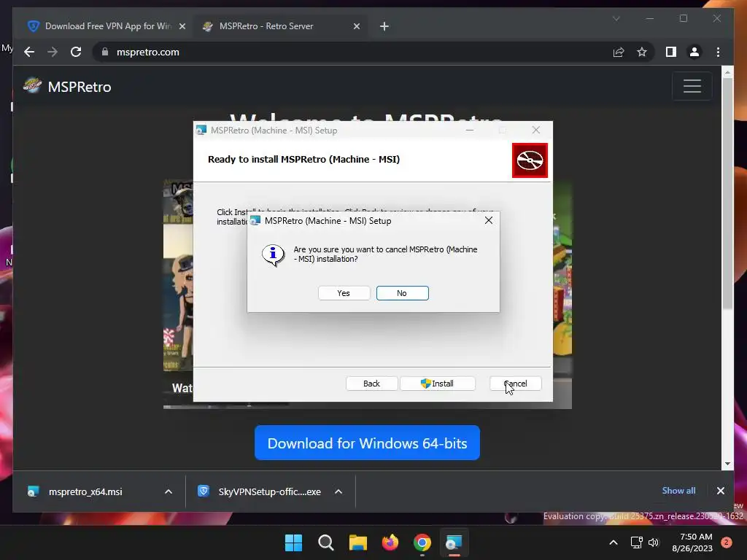The width and height of the screenshot is (747, 560).
Task: Click Download for Windows 64-bits button
Action: (367, 443)
